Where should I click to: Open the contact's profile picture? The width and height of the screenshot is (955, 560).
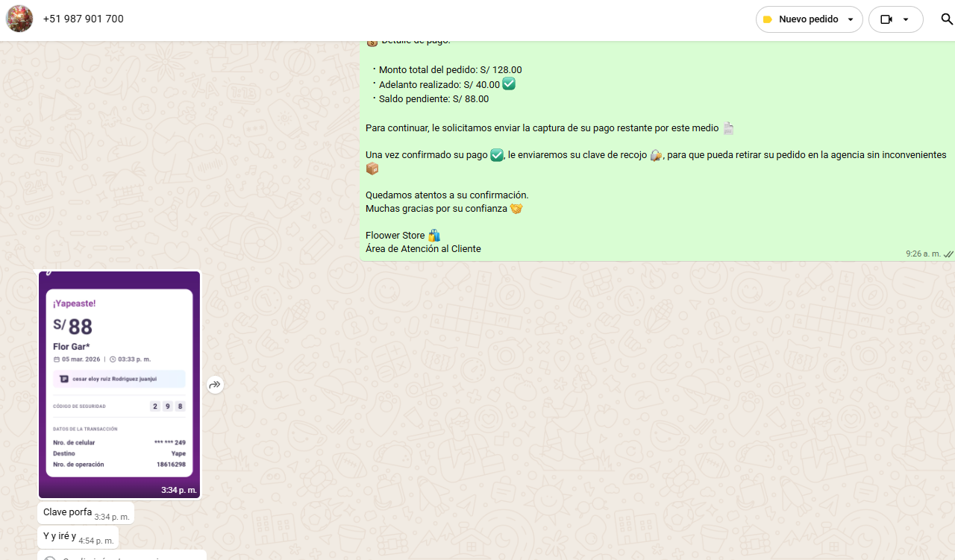[19, 19]
